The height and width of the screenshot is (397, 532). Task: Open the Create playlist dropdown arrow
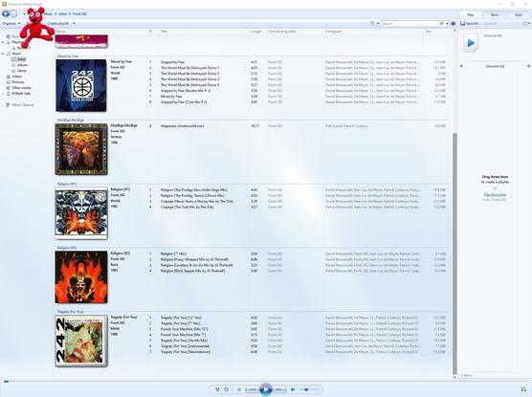tap(74, 23)
